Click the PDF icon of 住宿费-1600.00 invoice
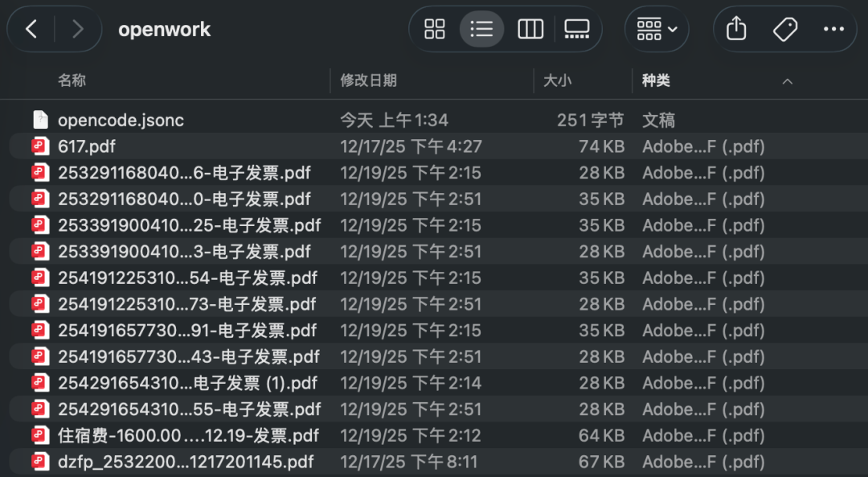This screenshot has height=477, width=868. (40, 435)
